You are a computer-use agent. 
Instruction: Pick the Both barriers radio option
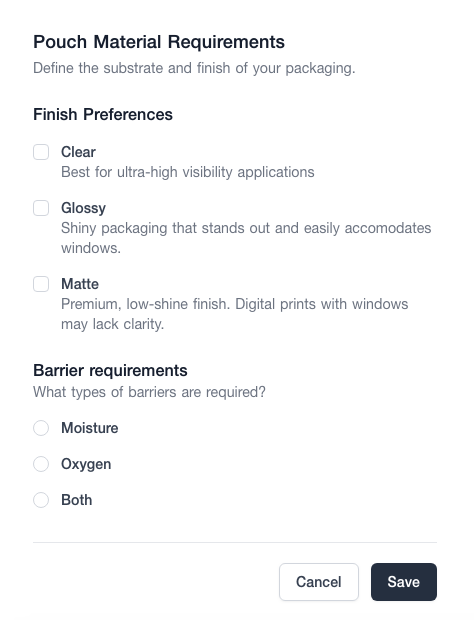coord(41,500)
